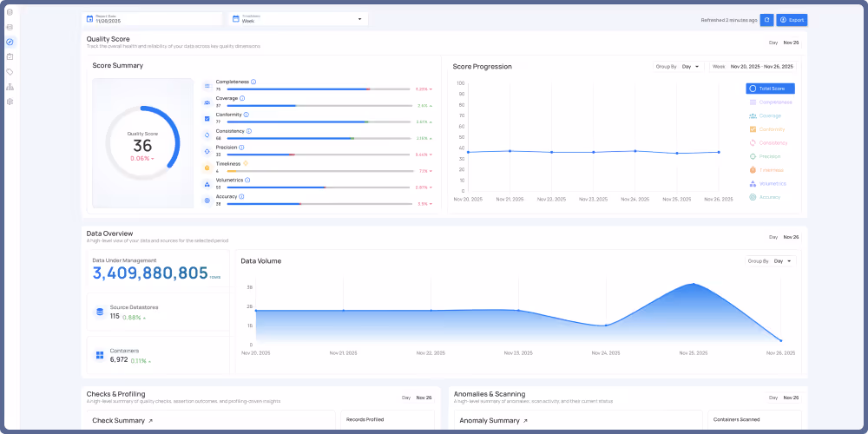
Task: Select the compass Explore icon in sidebar
Action: pyautogui.click(x=10, y=42)
